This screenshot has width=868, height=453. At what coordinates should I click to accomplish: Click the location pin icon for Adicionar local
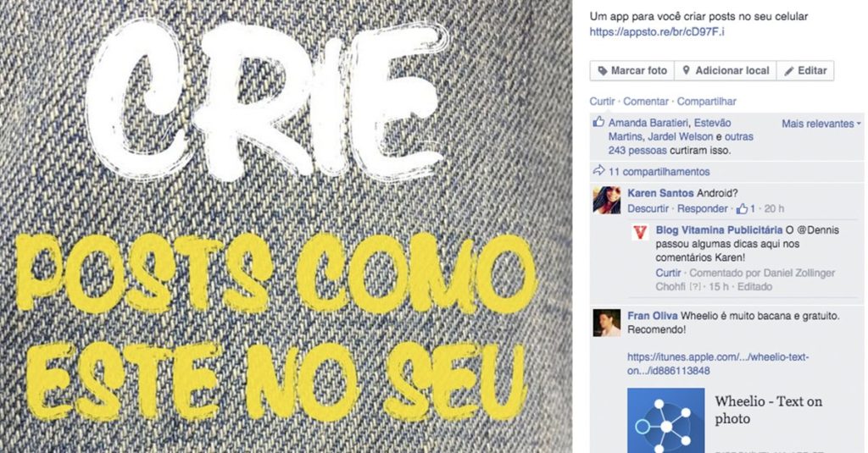(x=687, y=70)
